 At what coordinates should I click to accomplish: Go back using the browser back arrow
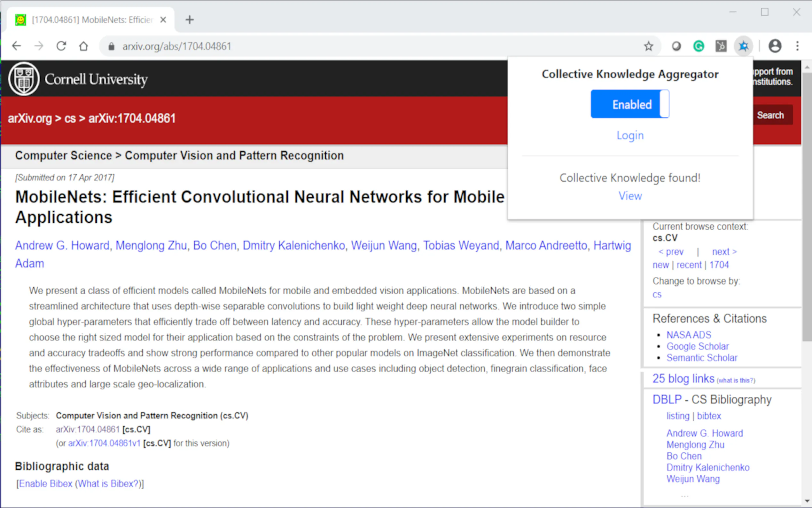(16, 46)
